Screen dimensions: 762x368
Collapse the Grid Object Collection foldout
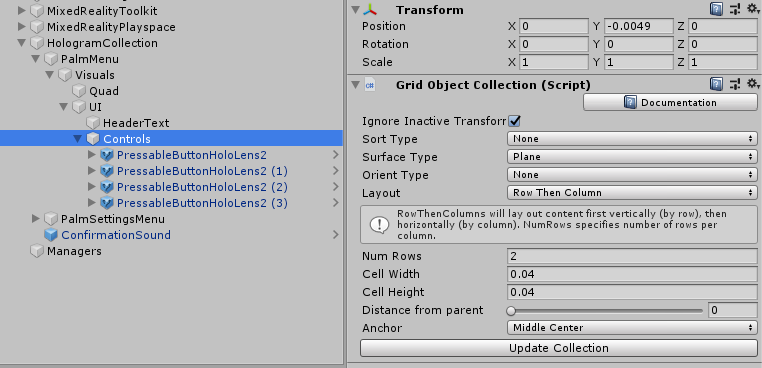point(355,85)
